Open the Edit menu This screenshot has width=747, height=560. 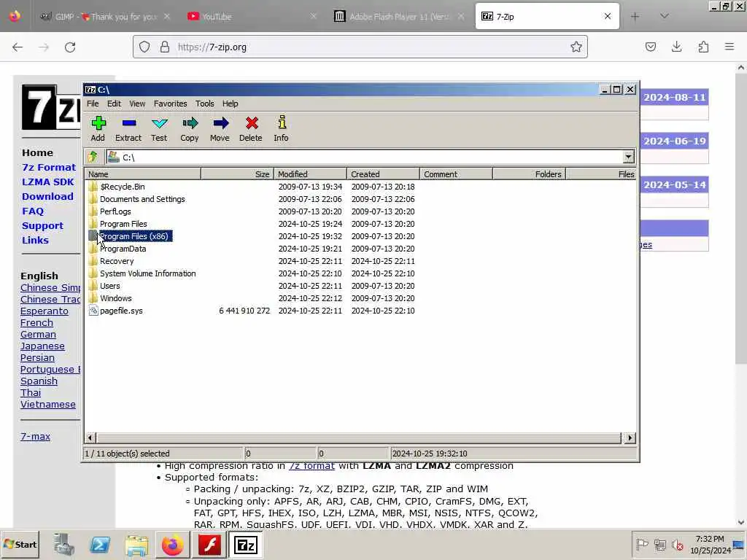pyautogui.click(x=114, y=104)
